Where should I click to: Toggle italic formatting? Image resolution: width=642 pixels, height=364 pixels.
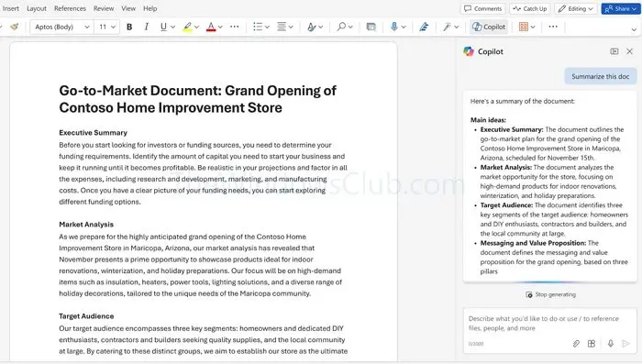tap(146, 27)
